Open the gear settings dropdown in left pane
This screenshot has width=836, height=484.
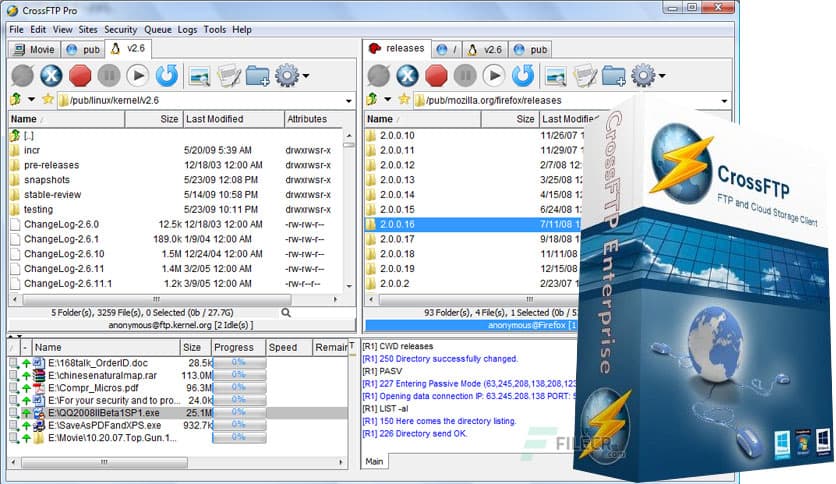pos(304,76)
